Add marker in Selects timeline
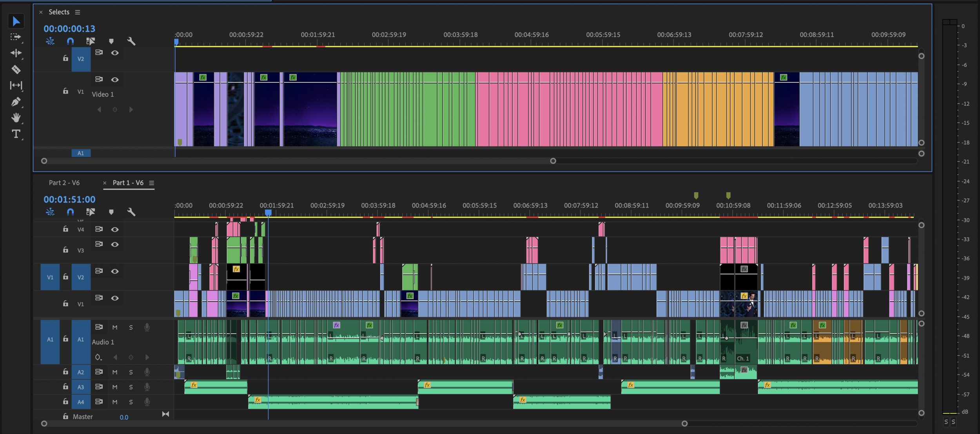The height and width of the screenshot is (434, 980). (x=111, y=41)
